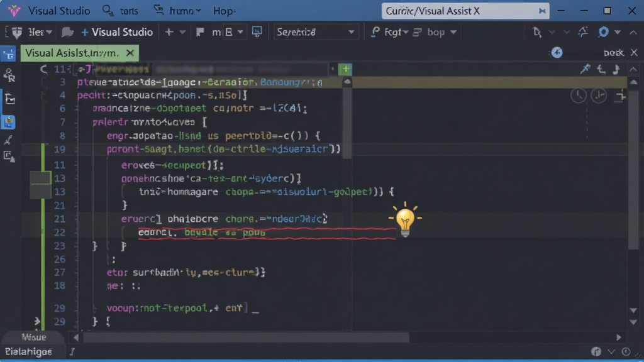Click the green plus button above the editor
Image resolution: width=644 pixels, height=362 pixels.
345,69
